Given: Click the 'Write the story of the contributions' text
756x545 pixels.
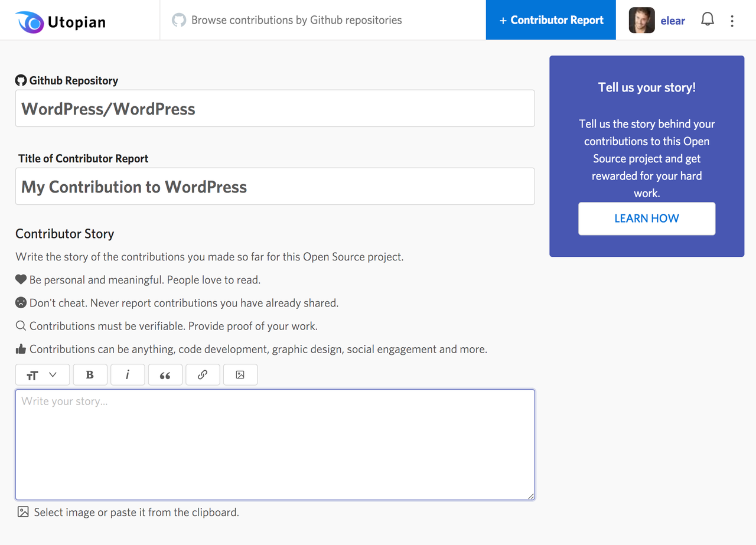Looking at the screenshot, I should (x=210, y=257).
